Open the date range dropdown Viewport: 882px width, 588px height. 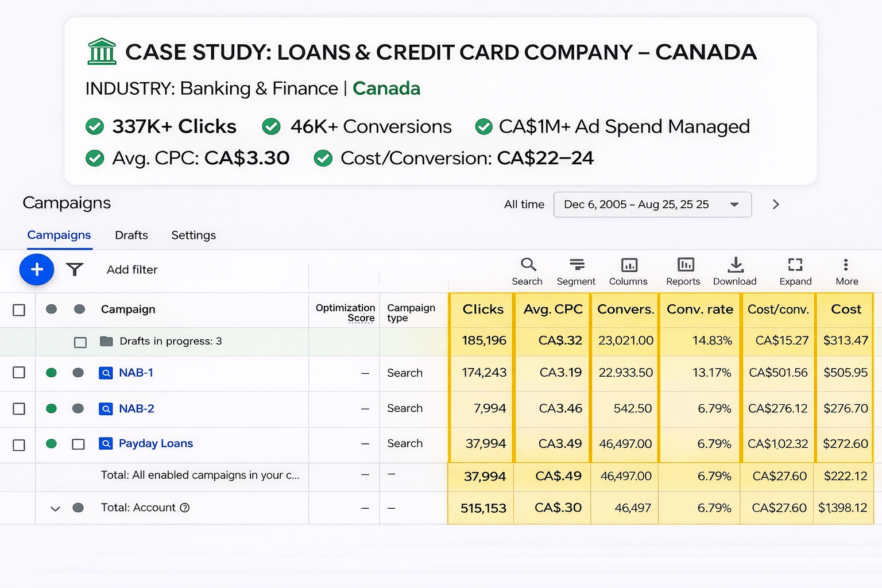tap(652, 204)
